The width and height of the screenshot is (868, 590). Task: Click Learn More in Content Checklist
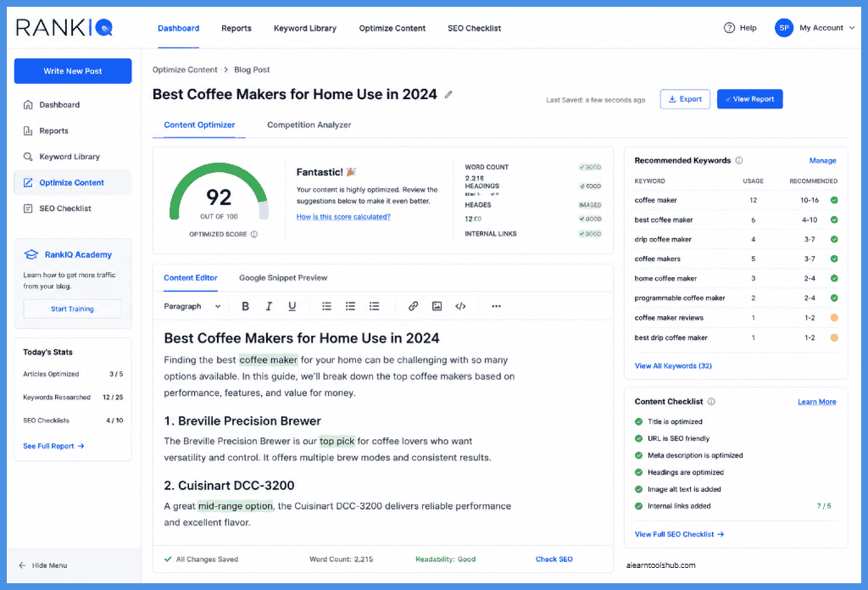coord(816,402)
